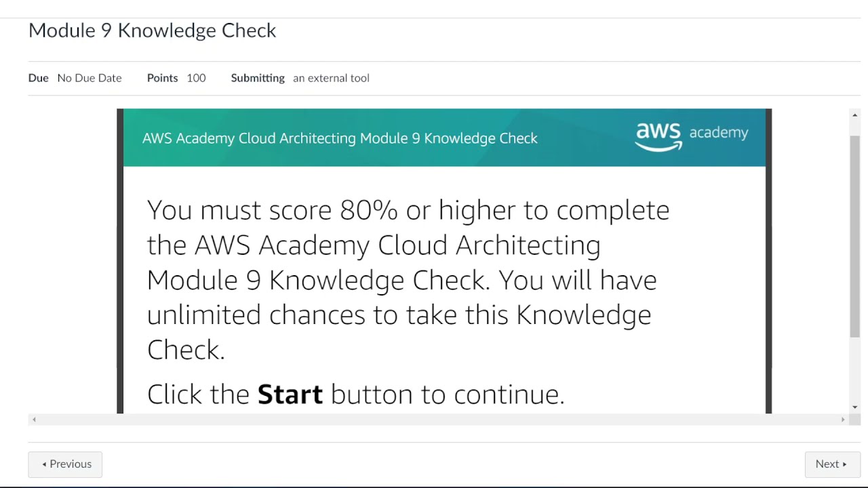Click the Module 9 Knowledge Check page title
This screenshot has width=868, height=488.
pyautogui.click(x=152, y=30)
